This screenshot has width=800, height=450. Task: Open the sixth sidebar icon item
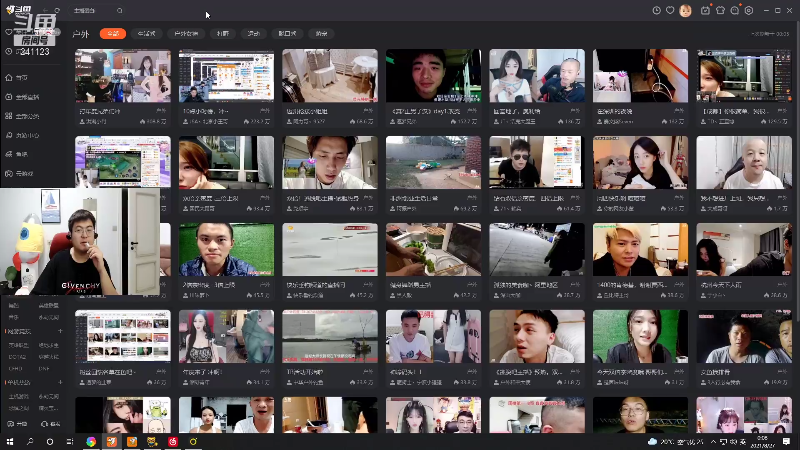tap(9, 173)
